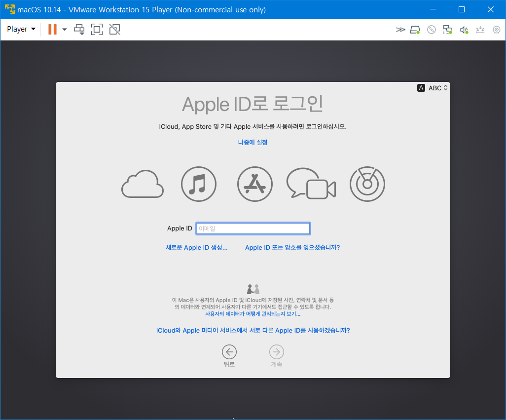This screenshot has width=506, height=420.
Task: Click the App Store icon
Action: tap(255, 184)
